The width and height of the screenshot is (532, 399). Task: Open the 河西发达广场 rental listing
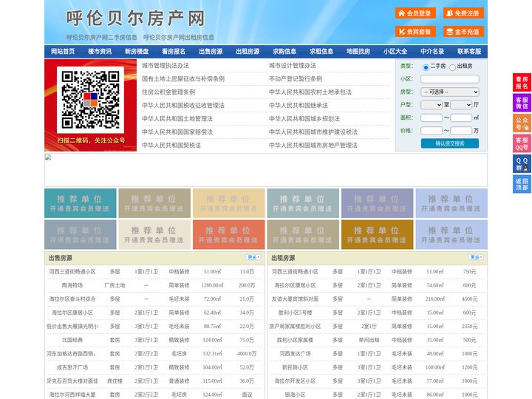pyautogui.click(x=295, y=353)
